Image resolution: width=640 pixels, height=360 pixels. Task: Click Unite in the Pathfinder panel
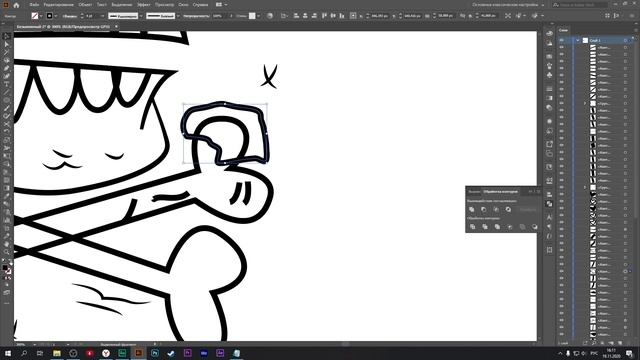[472, 209]
